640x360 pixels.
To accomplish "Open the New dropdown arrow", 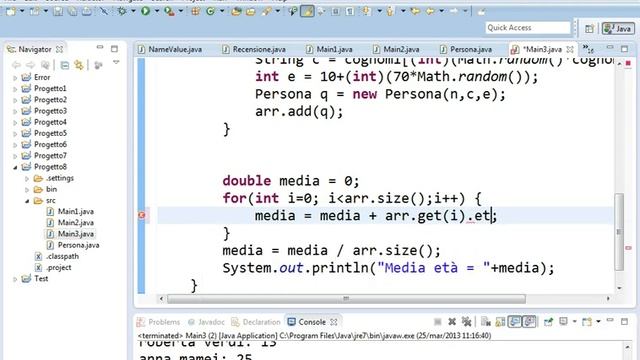I will [x=22, y=11].
